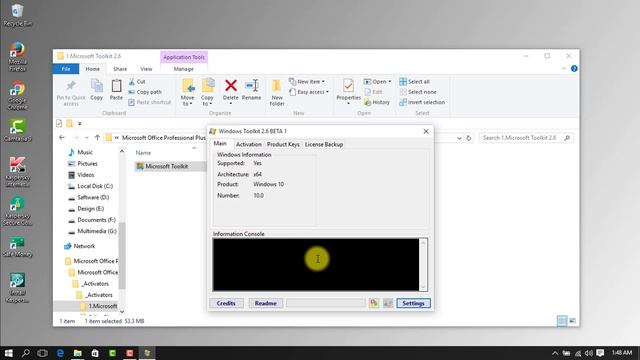Create a New folder from ribbon
This screenshot has width=640, height=360.
click(277, 93)
